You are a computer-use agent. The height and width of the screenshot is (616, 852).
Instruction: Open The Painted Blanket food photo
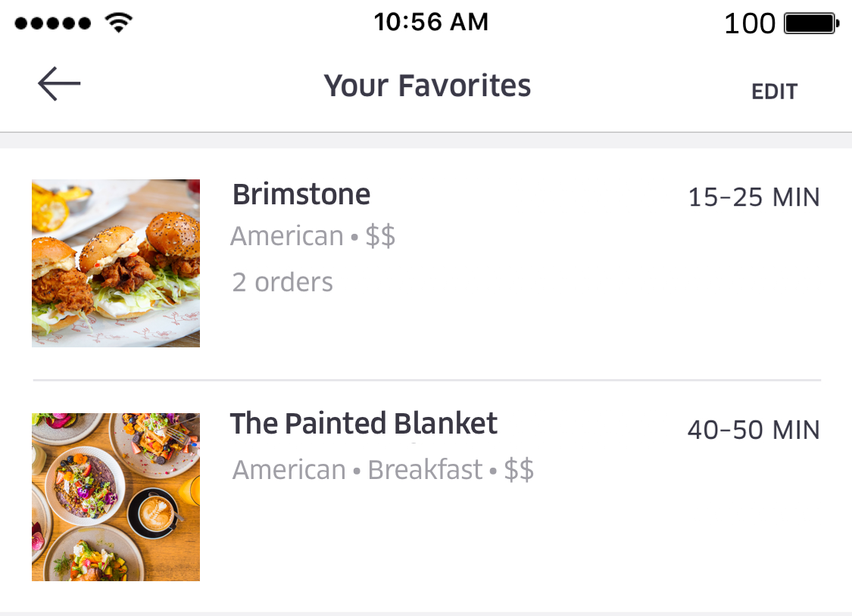point(116,497)
